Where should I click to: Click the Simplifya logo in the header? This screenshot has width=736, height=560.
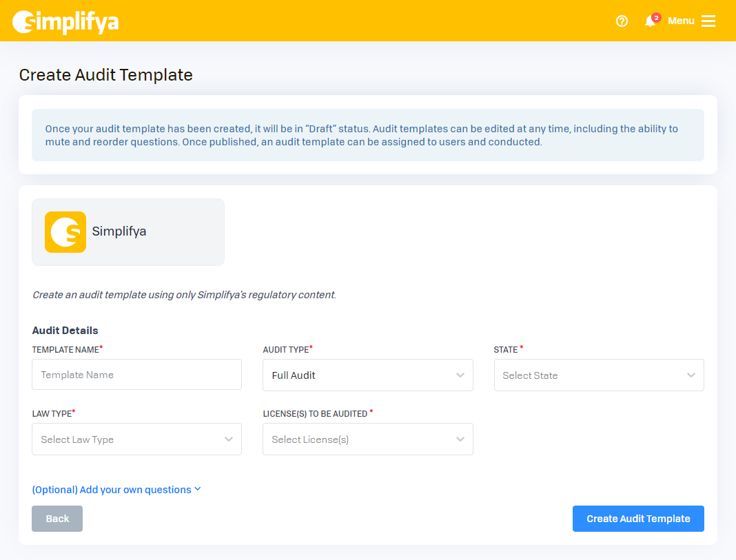[65, 21]
